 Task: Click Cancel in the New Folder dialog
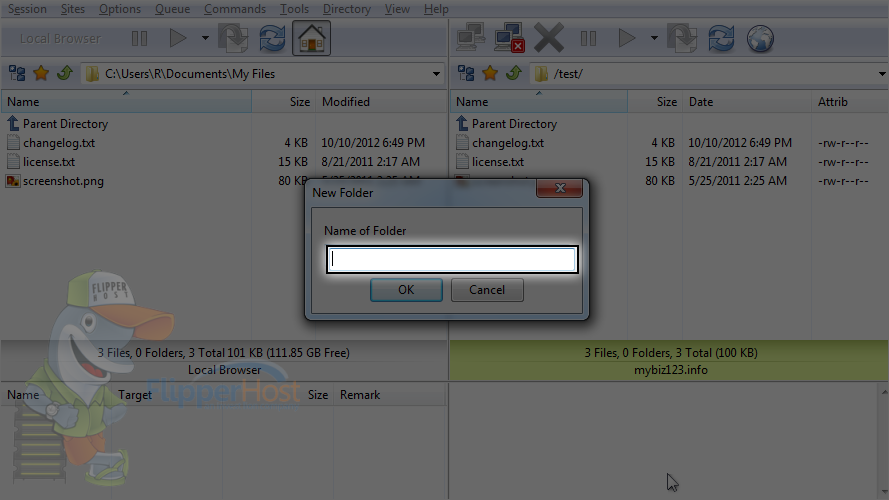point(487,290)
